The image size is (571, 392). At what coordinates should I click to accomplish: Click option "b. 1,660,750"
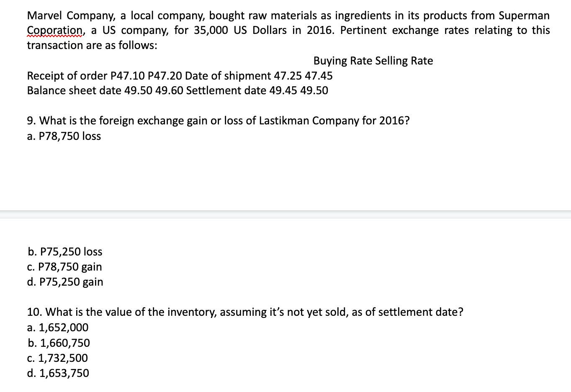pos(59,343)
